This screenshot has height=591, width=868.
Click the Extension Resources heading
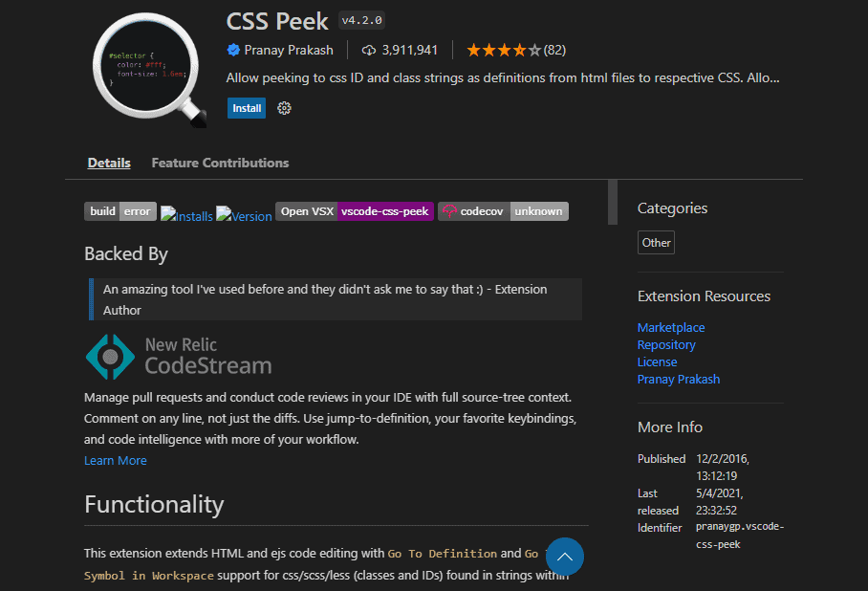coord(704,296)
